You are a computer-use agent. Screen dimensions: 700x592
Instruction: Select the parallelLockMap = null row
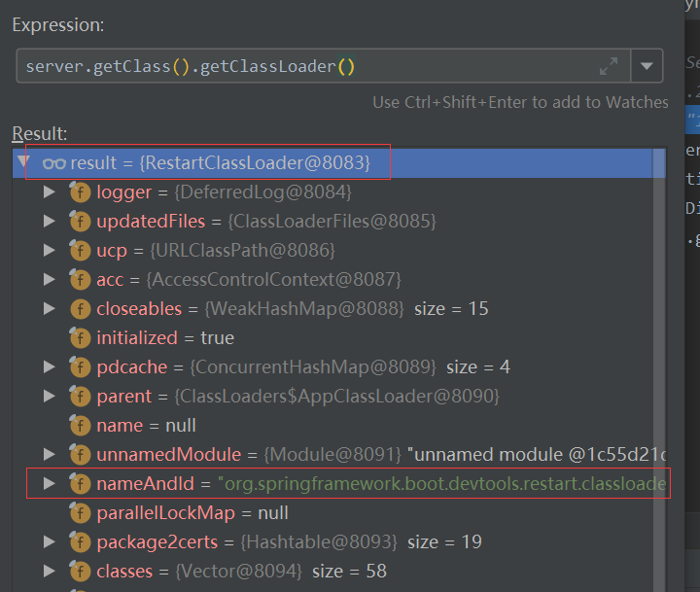(192, 513)
